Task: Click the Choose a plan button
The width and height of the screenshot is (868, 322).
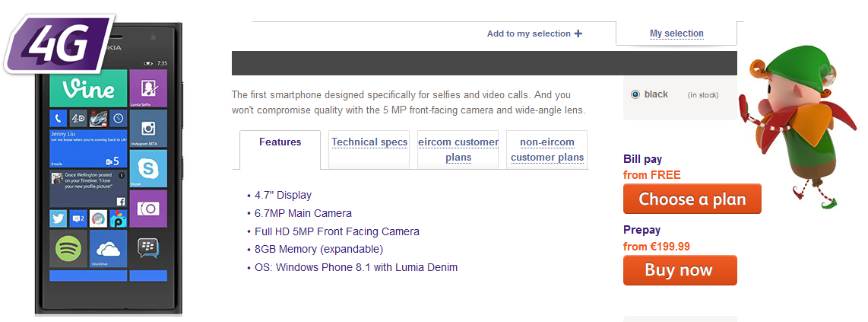Action: tap(692, 199)
